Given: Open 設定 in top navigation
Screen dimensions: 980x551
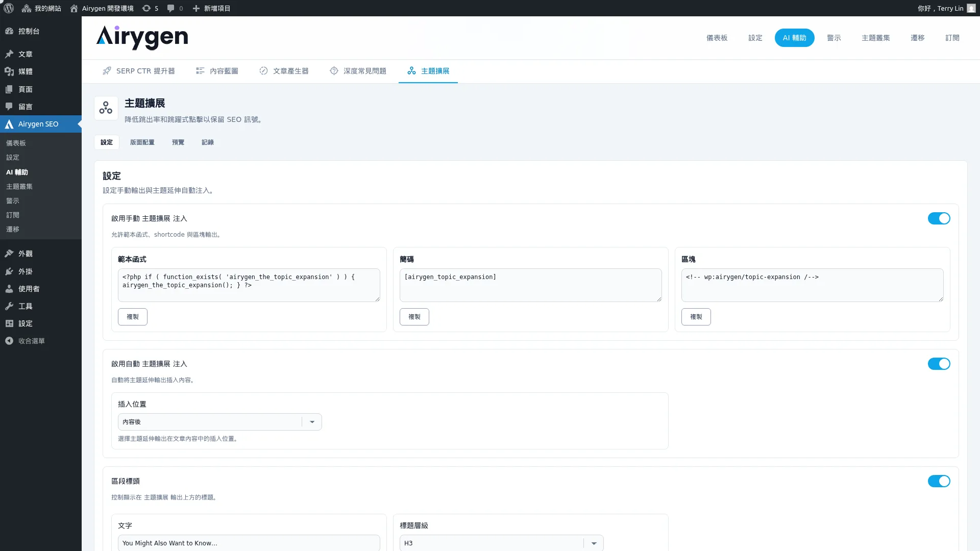Looking at the screenshot, I should pos(755,38).
